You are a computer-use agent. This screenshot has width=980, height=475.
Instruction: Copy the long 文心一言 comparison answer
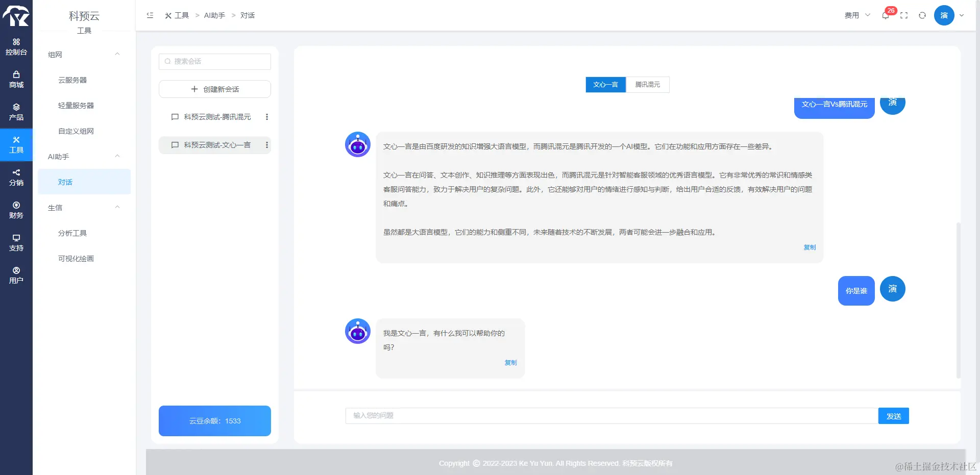810,247
